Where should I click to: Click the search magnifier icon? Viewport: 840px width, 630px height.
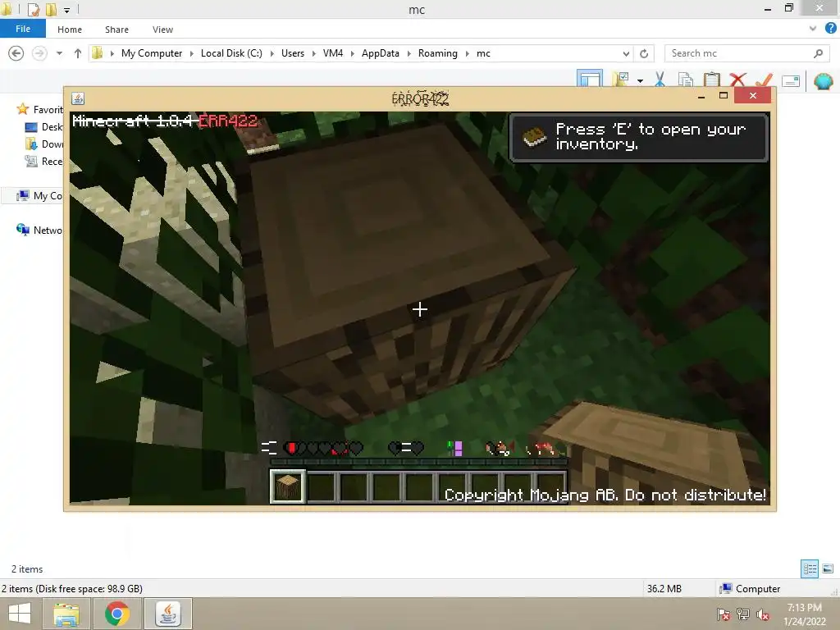pyautogui.click(x=818, y=53)
